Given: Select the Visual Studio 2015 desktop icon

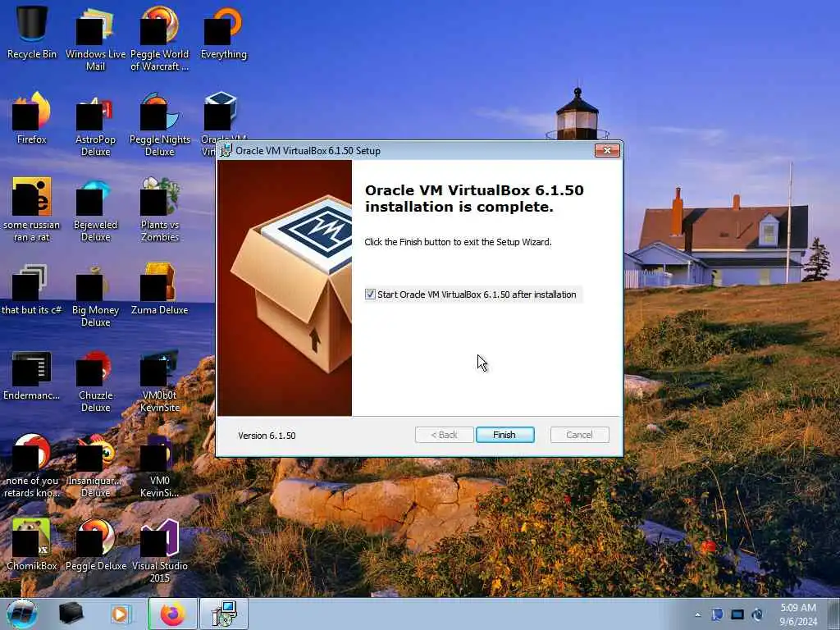Looking at the screenshot, I should coord(160,550).
